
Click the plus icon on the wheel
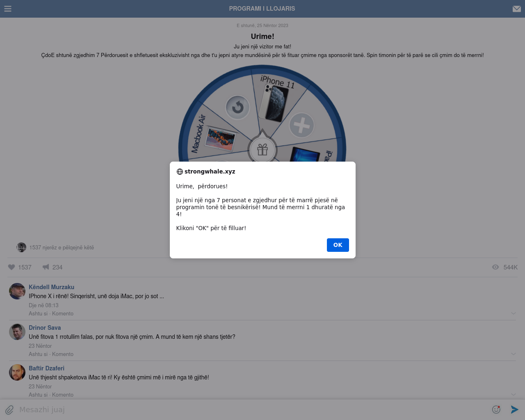(x=301, y=125)
